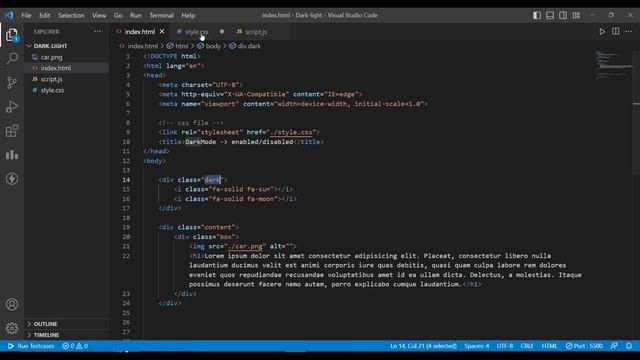The height and width of the screenshot is (360, 640).
Task: Open editor more actions menu
Action: point(629,31)
